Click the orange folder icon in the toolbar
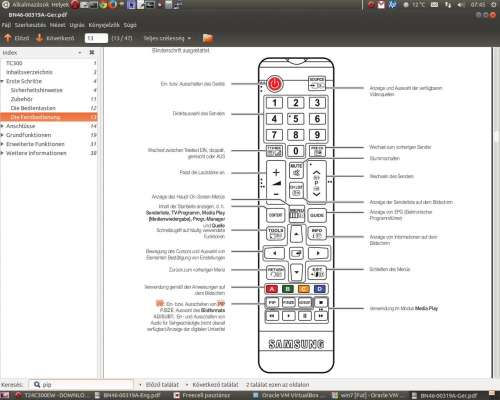This screenshot has width=500, height=400. 208,38
